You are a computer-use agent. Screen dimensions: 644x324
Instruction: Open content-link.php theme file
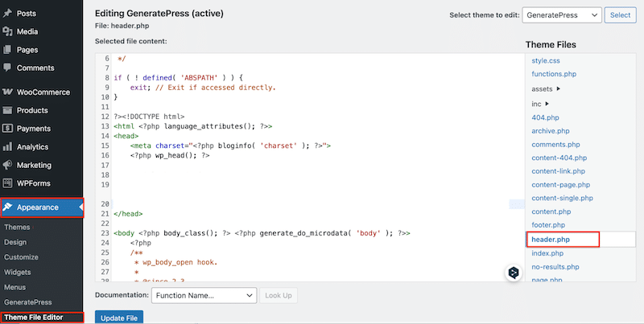558,171
